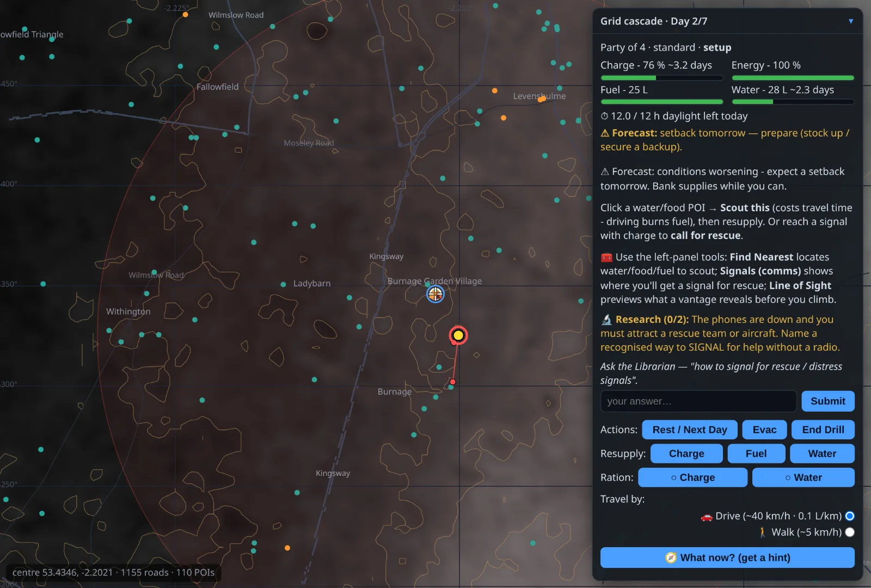The height and width of the screenshot is (588, 871).
Task: Click the Fuel progress bar
Action: click(x=661, y=102)
